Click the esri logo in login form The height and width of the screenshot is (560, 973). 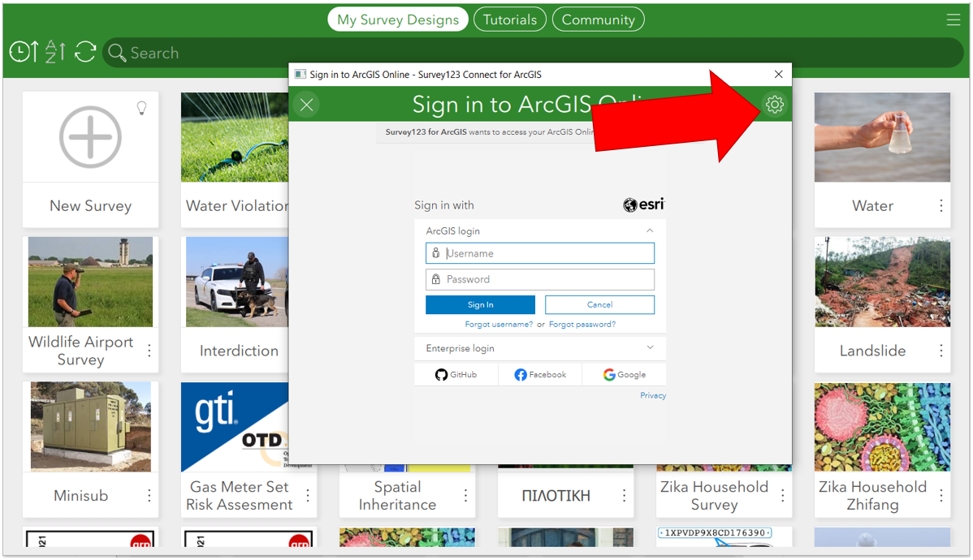coord(644,204)
